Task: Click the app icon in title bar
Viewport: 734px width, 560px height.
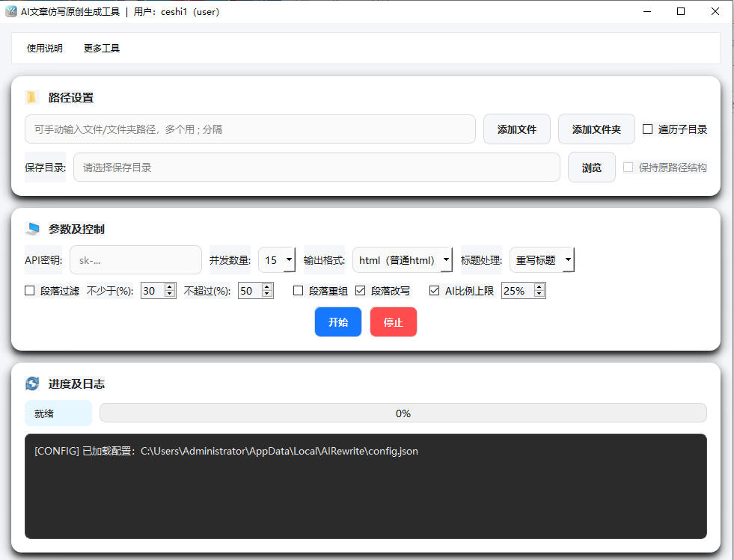Action: pyautogui.click(x=10, y=11)
